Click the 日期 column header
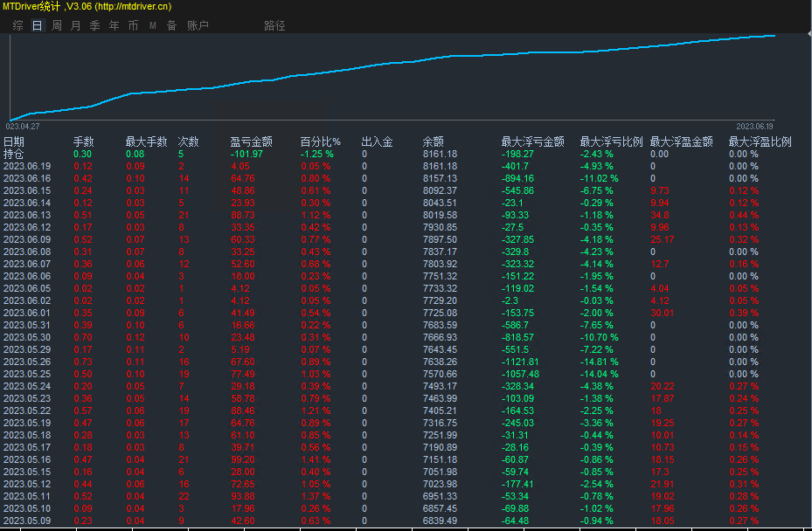The image size is (812, 531). point(14,141)
